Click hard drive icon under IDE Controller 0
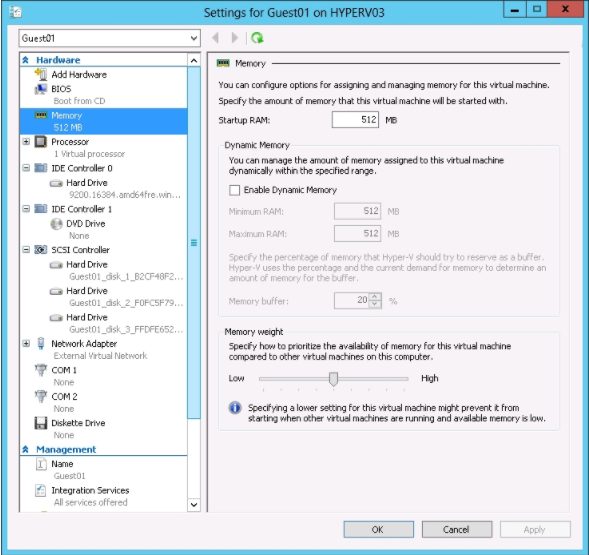 click(x=56, y=183)
